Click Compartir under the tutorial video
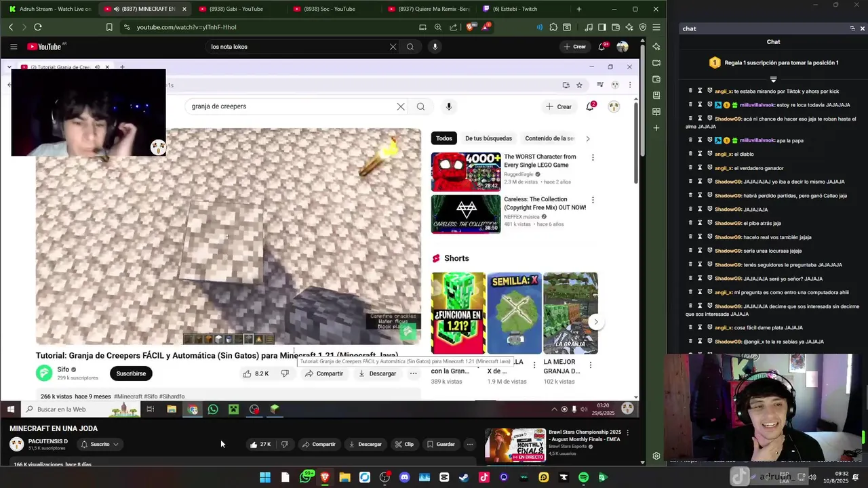This screenshot has height=488, width=868. point(323,373)
